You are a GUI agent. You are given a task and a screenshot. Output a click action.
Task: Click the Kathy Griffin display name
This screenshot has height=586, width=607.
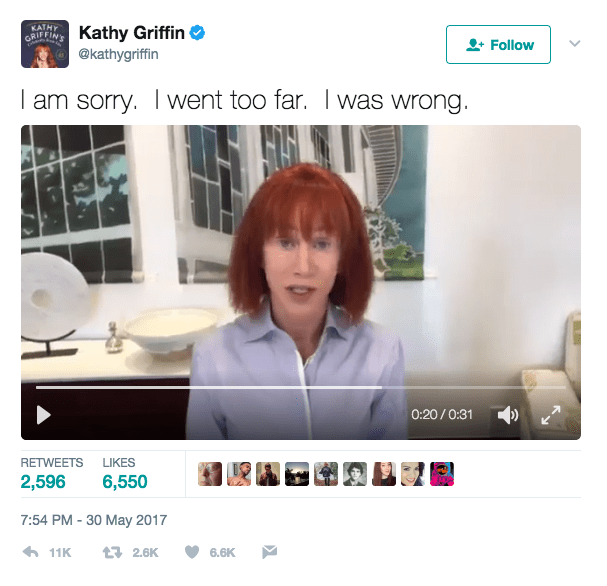132,33
